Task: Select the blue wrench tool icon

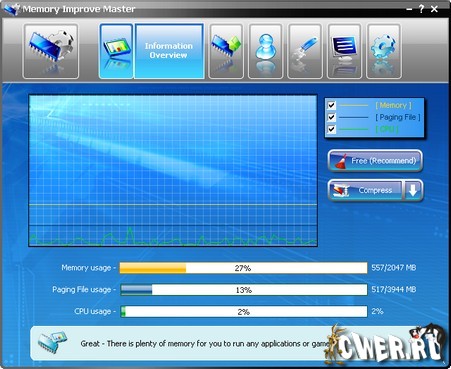Action: click(x=305, y=51)
